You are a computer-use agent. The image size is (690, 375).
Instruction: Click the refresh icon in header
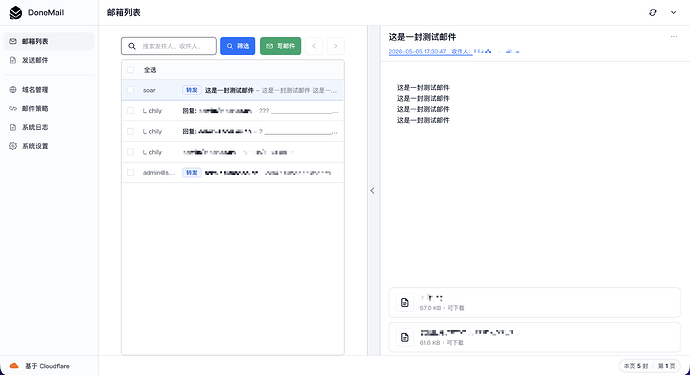[x=653, y=12]
